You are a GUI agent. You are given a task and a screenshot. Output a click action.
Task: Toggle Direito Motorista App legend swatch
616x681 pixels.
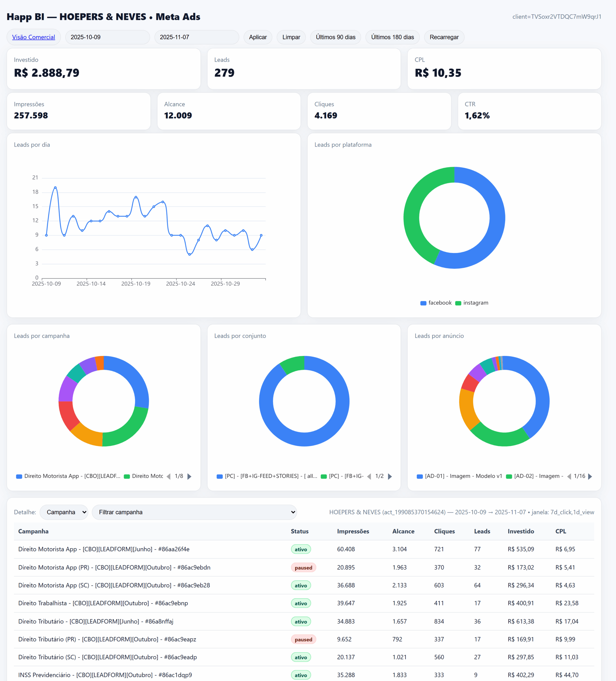click(19, 476)
